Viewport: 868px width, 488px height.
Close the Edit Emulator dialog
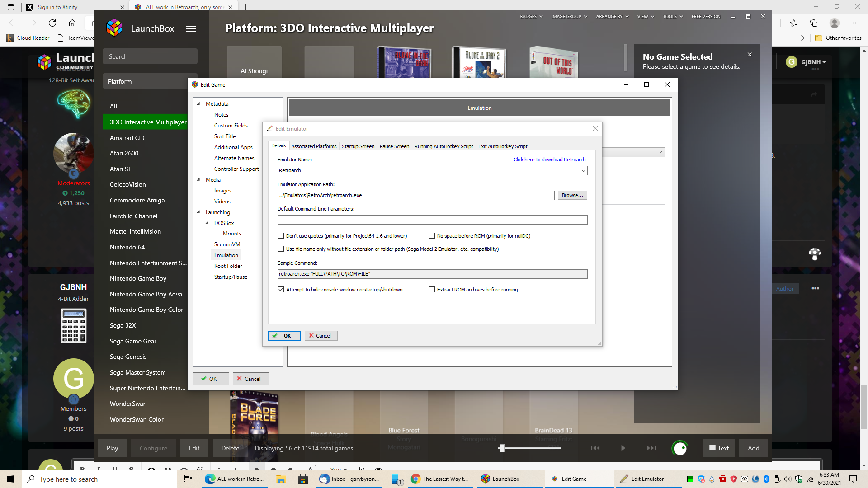[595, 129]
